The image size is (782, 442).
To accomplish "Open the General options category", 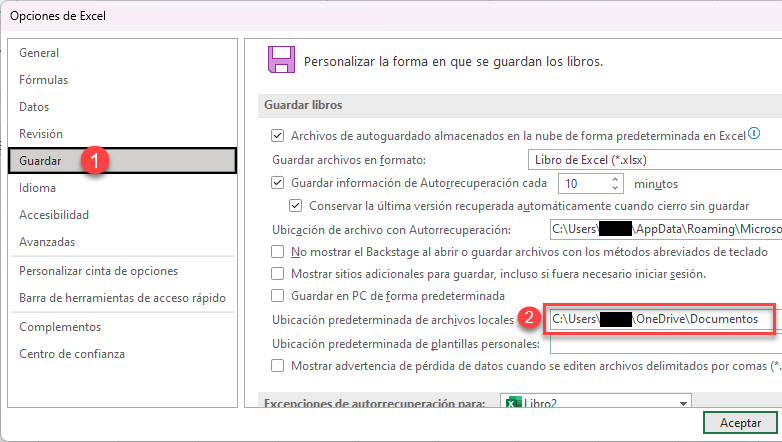I will click(39, 53).
